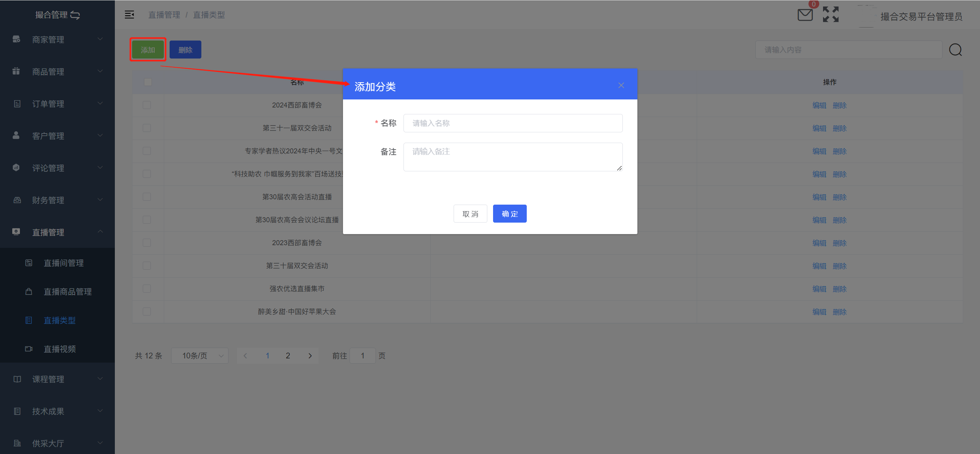Expand the 财务管理 menu chevron
Screen dimensions: 980x454
click(x=100, y=200)
